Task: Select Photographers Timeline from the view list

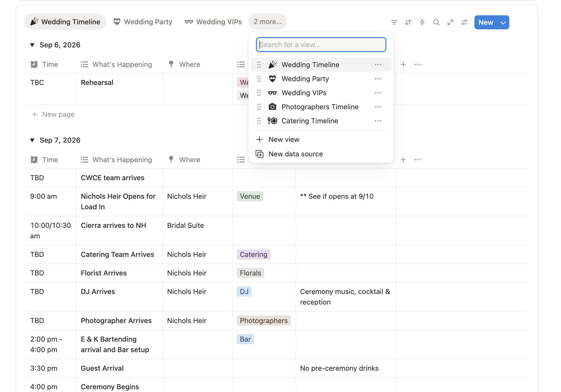Action: (320, 107)
